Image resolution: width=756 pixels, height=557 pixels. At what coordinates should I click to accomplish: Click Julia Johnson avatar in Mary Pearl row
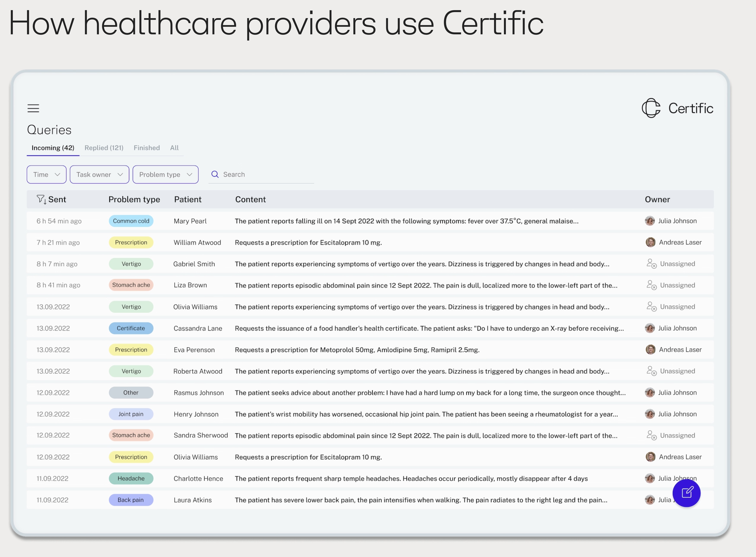(650, 221)
